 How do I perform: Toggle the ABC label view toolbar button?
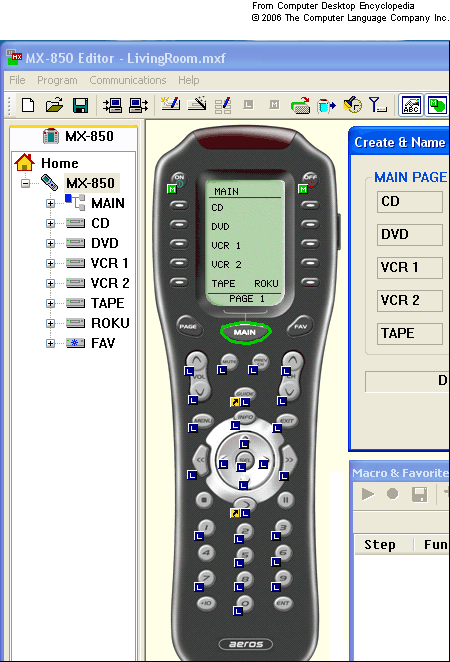411,105
